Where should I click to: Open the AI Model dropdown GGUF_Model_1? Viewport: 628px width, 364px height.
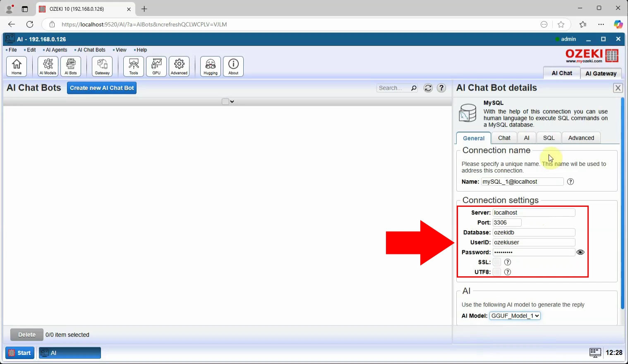pos(515,316)
